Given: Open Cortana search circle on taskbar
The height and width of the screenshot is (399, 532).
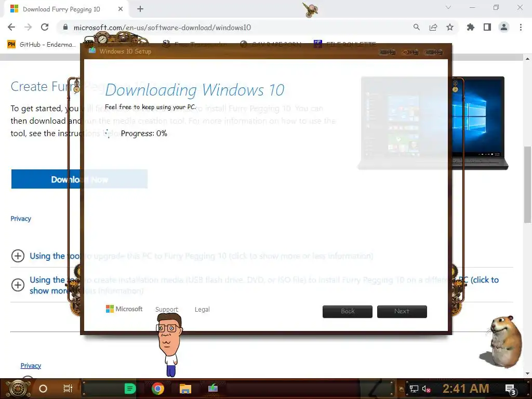Looking at the screenshot, I should pyautogui.click(x=43, y=389).
